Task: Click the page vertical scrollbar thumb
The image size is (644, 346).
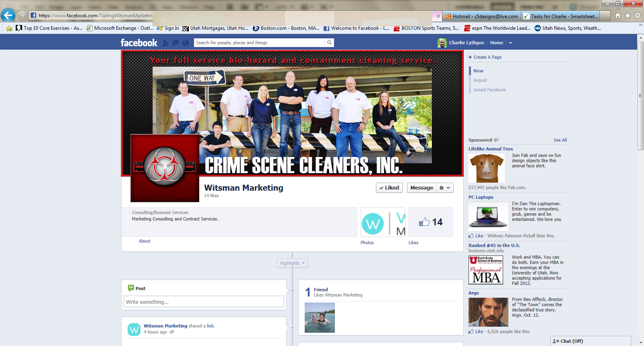Action: coord(641,95)
